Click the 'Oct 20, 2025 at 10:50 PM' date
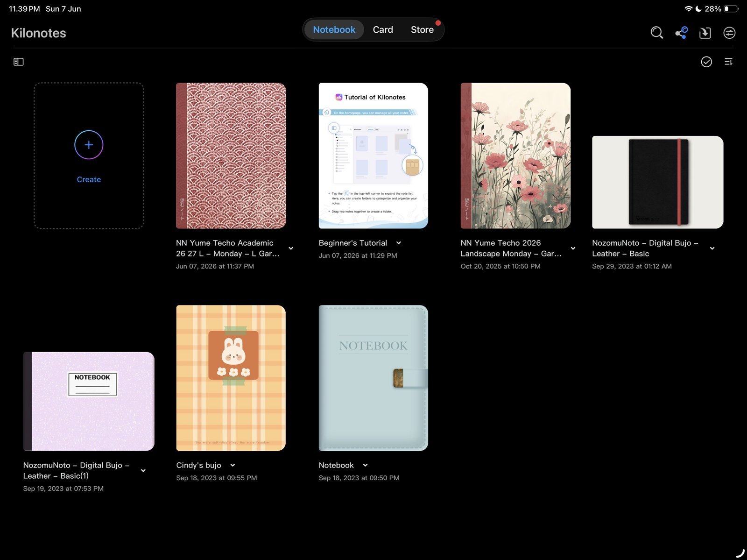This screenshot has height=560, width=747. pyautogui.click(x=500, y=266)
